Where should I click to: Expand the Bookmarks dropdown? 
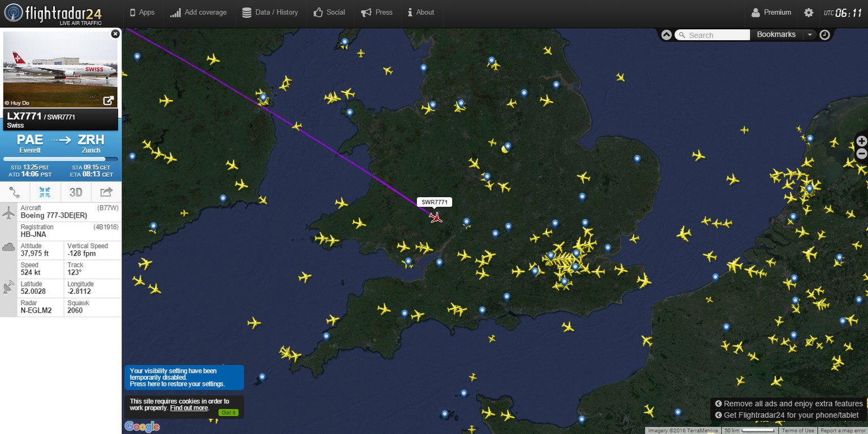tap(810, 35)
